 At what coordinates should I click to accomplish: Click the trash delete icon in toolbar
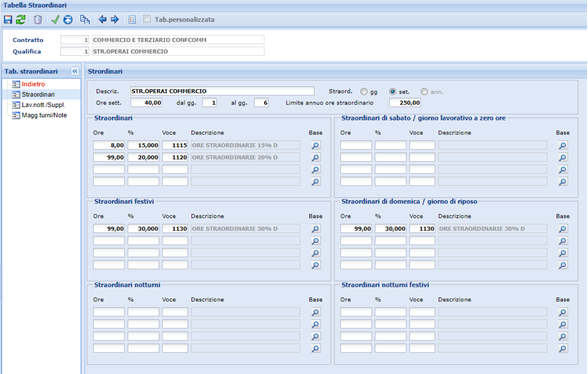click(38, 20)
